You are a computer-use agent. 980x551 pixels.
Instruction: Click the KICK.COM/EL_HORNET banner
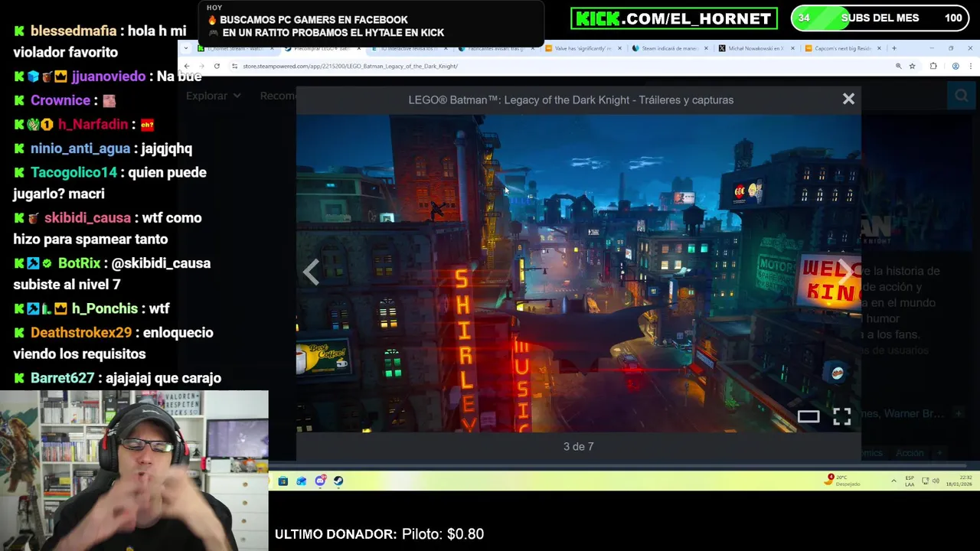point(674,18)
